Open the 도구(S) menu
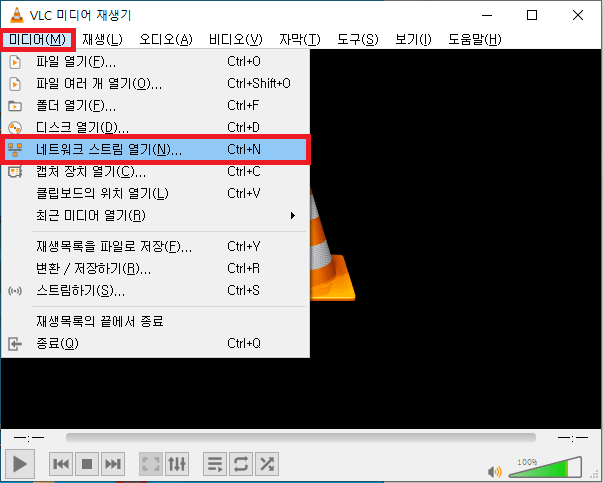Screen dimensions: 603x483 tap(358, 40)
